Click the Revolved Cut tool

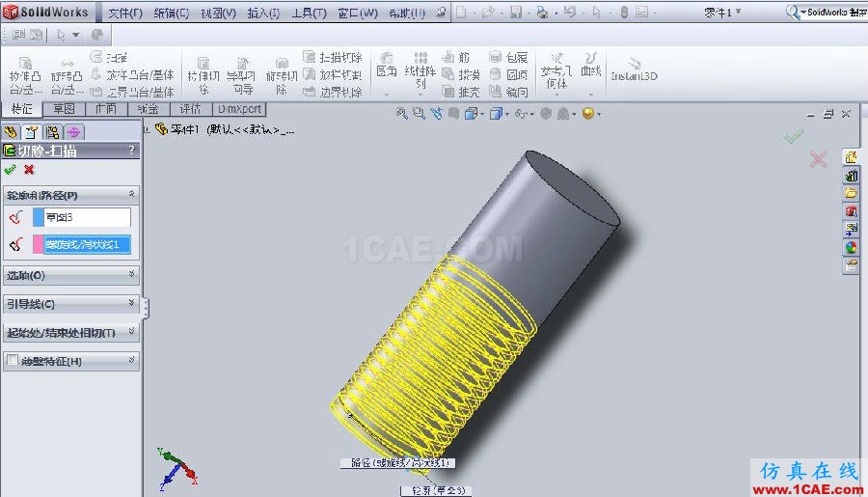click(282, 76)
